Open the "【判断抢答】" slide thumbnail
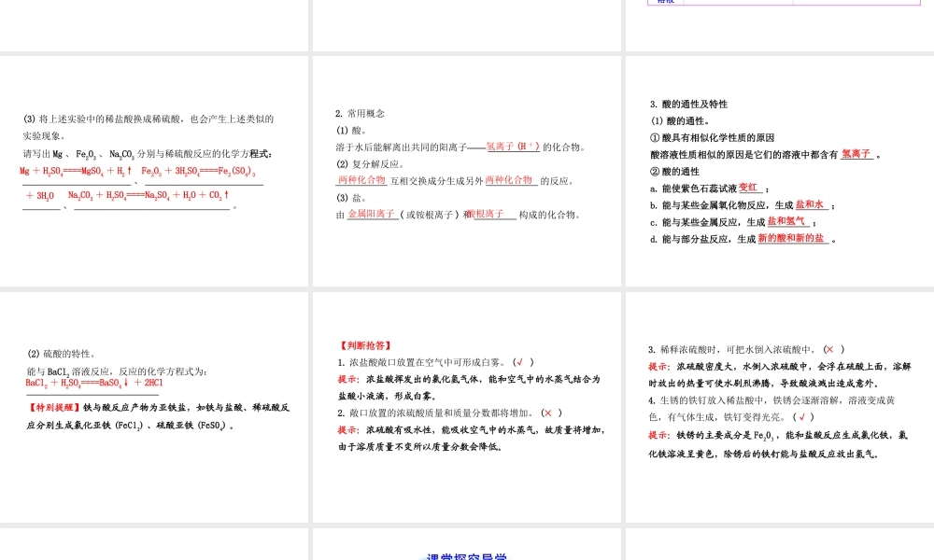 pyautogui.click(x=466, y=407)
